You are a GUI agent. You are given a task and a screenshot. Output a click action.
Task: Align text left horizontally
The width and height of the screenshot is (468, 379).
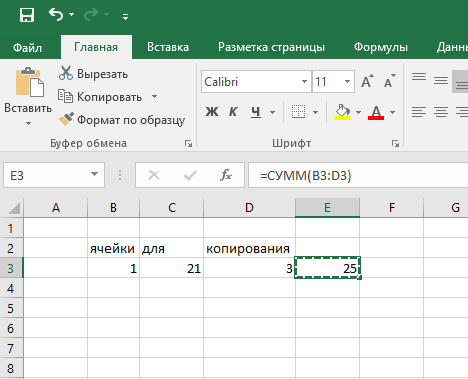pyautogui.click(x=419, y=112)
